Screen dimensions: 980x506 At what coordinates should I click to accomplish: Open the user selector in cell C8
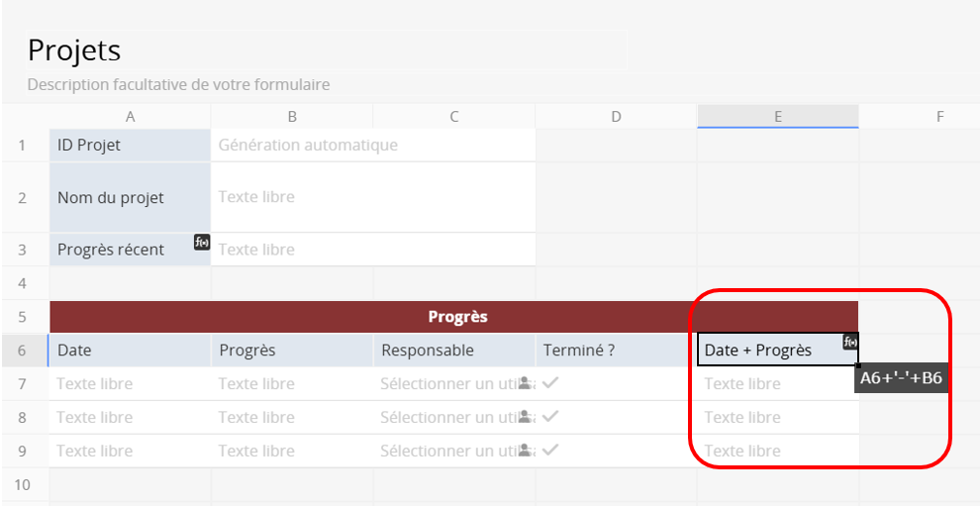tap(445, 418)
